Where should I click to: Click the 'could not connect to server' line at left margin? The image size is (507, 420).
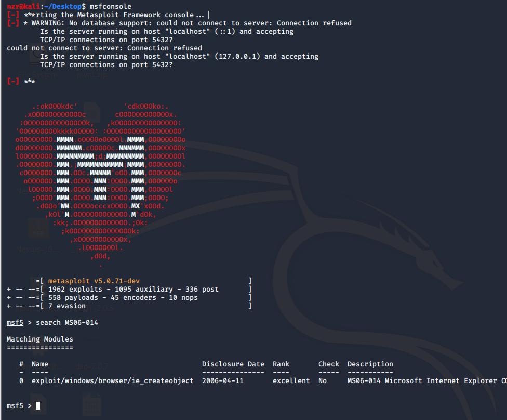tap(104, 48)
